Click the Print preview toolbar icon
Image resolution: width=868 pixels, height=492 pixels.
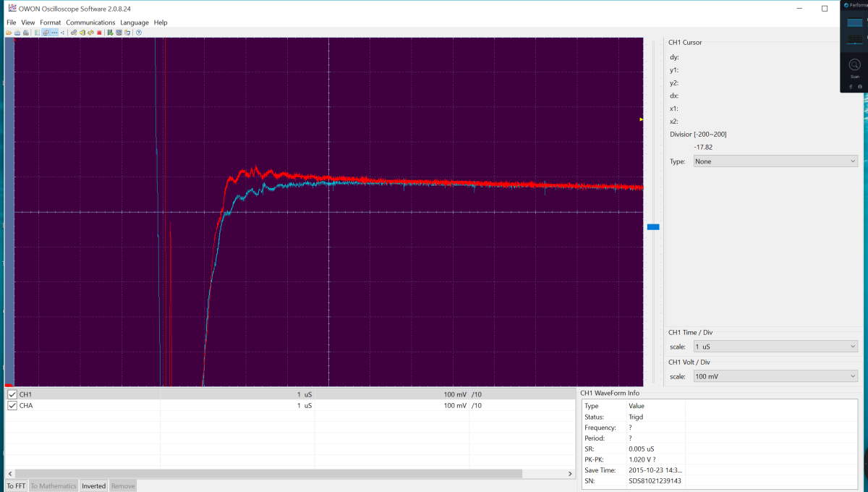click(x=26, y=33)
